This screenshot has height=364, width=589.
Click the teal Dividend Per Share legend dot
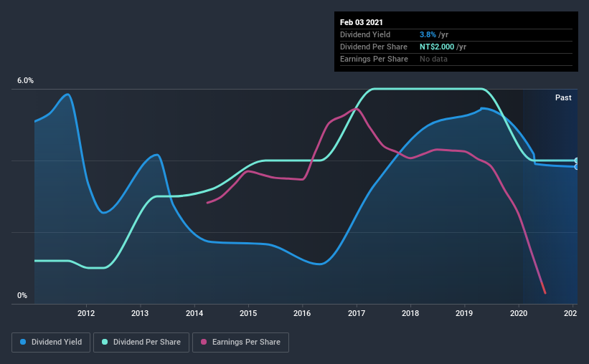point(105,342)
